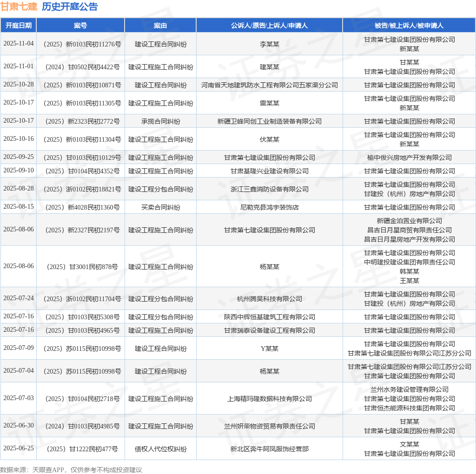The height and width of the screenshot is (474, 476).
Task: Click the 历史开庭公告 heading
Action: tap(70, 7)
